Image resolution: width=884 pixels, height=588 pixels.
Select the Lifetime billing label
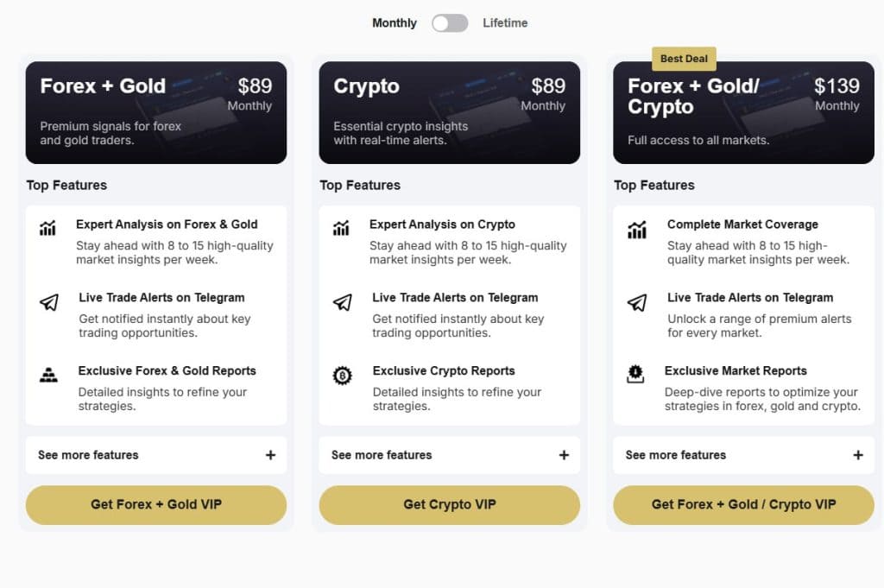(x=505, y=23)
